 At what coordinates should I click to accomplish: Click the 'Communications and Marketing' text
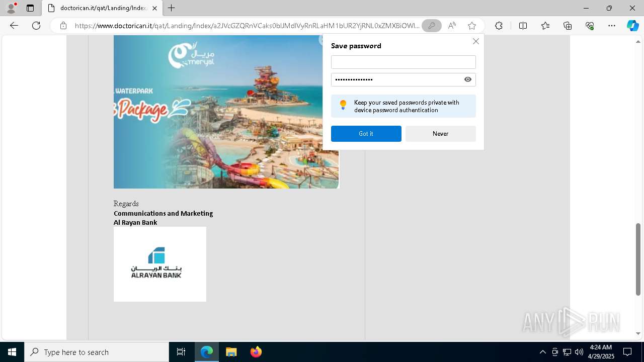164,213
